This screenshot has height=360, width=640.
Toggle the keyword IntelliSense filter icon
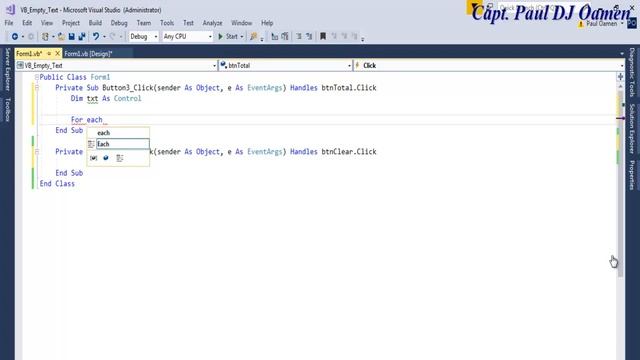pyautogui.click(x=120, y=158)
